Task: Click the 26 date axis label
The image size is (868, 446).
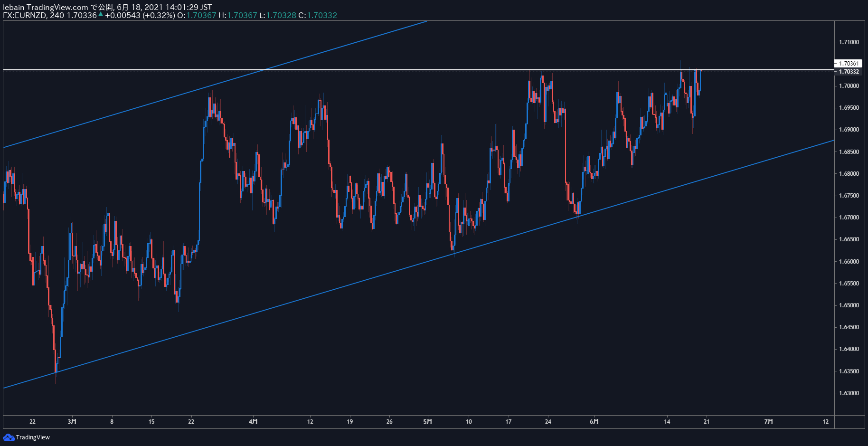Action: 389,422
